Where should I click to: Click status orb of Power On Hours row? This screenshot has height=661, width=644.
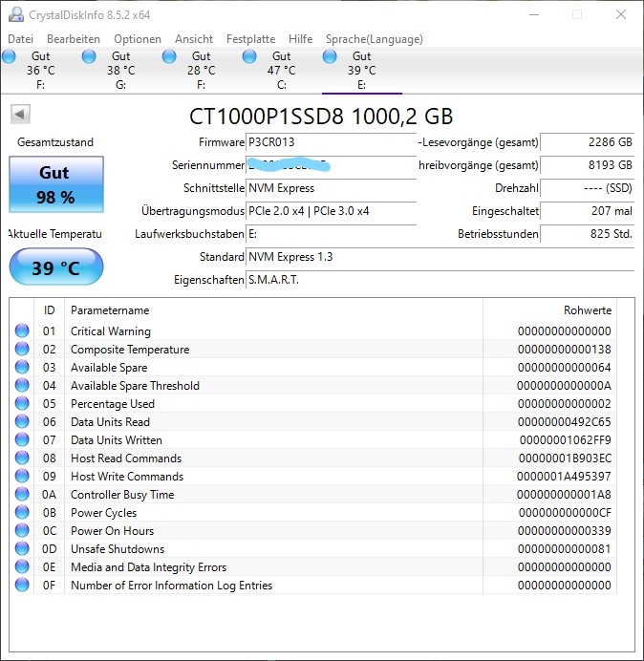tap(22, 530)
